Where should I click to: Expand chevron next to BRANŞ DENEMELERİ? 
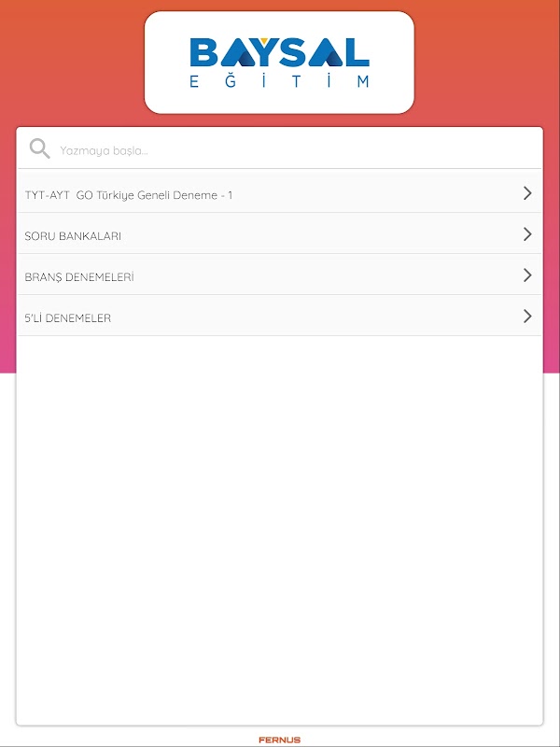click(527, 275)
